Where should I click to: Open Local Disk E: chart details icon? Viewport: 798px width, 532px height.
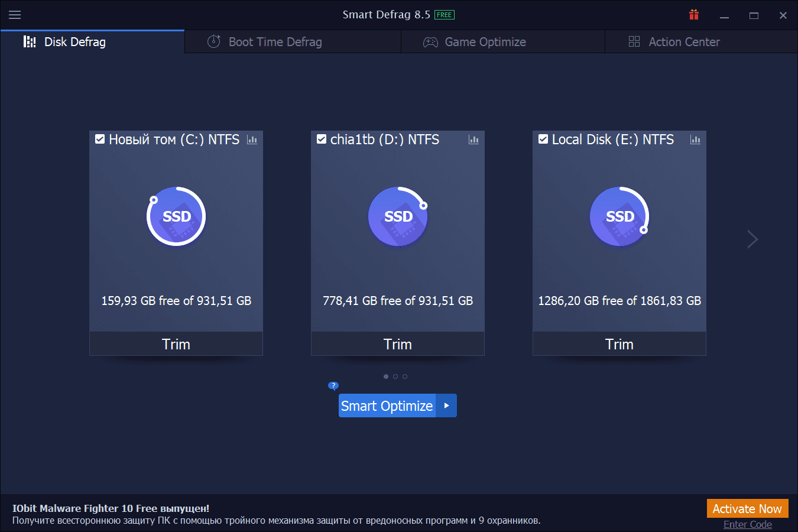pyautogui.click(x=695, y=140)
